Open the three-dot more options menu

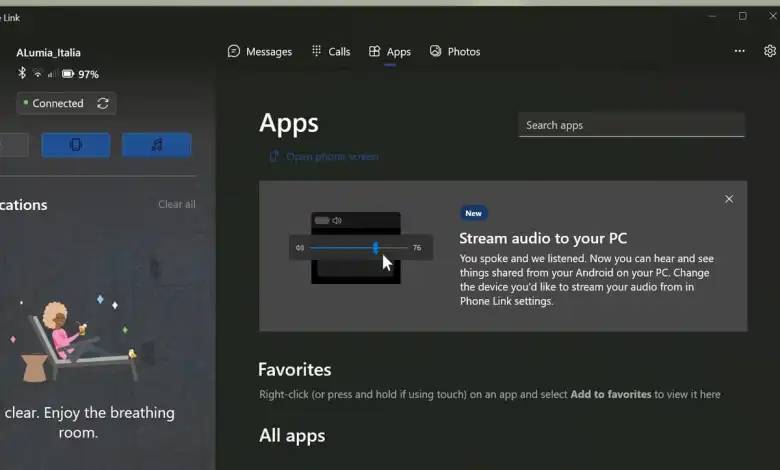pyautogui.click(x=739, y=51)
